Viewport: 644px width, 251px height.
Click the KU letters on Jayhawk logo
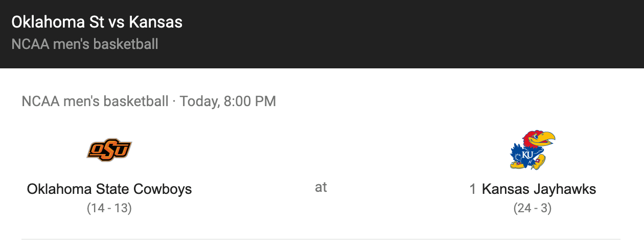528,155
